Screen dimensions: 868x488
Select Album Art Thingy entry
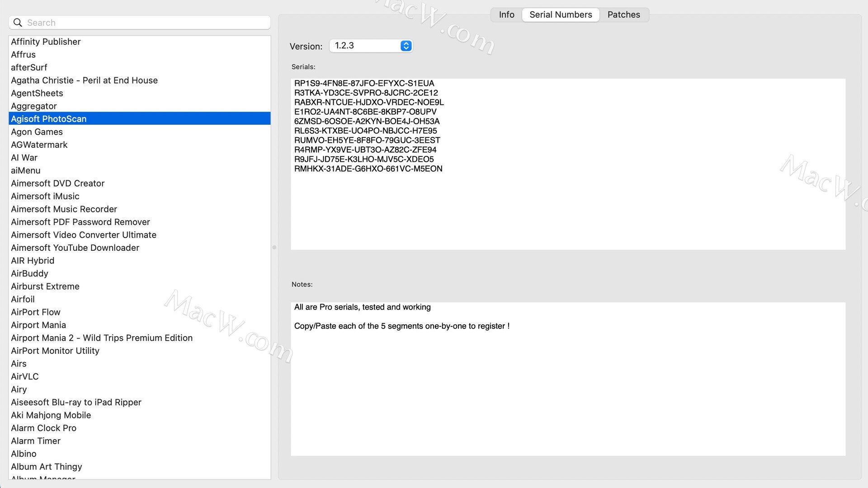point(140,467)
